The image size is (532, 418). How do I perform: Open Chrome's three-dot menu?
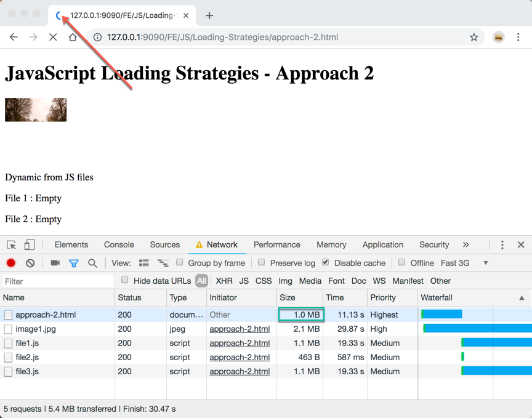tap(518, 38)
